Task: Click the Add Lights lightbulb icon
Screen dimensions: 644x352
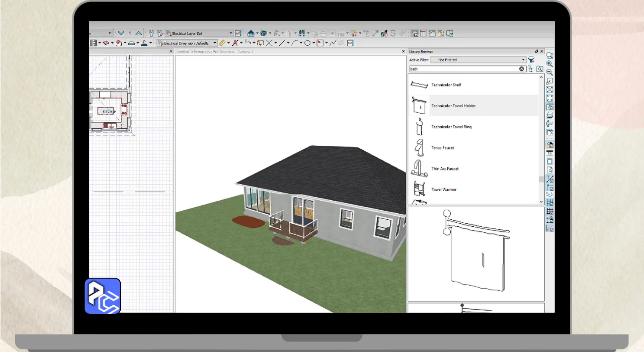Action: [x=354, y=33]
